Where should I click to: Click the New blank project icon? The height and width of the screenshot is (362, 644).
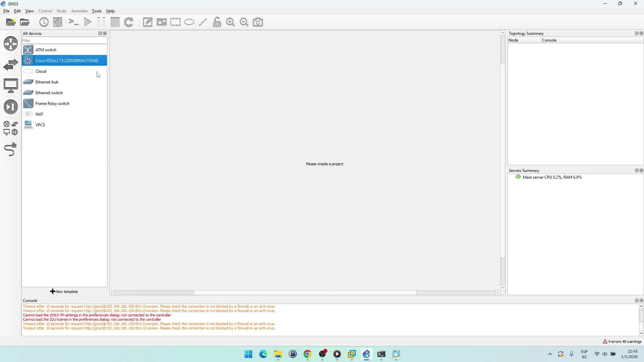pos(11,22)
